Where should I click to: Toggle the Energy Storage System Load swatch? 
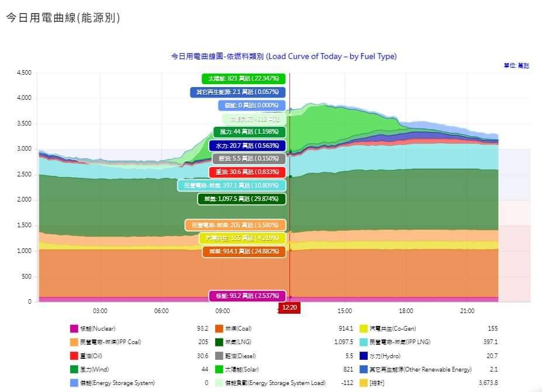219,383
